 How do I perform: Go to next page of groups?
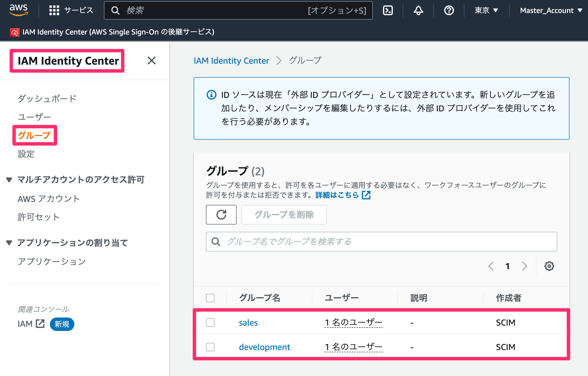tap(524, 266)
